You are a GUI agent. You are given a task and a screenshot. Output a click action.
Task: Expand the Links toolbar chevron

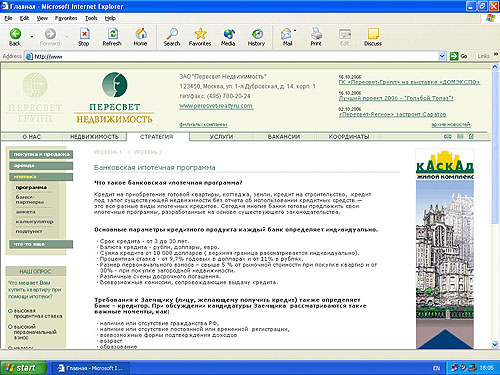pos(496,54)
